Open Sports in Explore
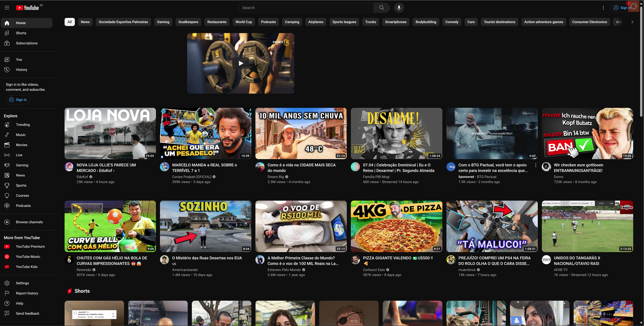The width and height of the screenshot is (644, 326). coord(27,185)
